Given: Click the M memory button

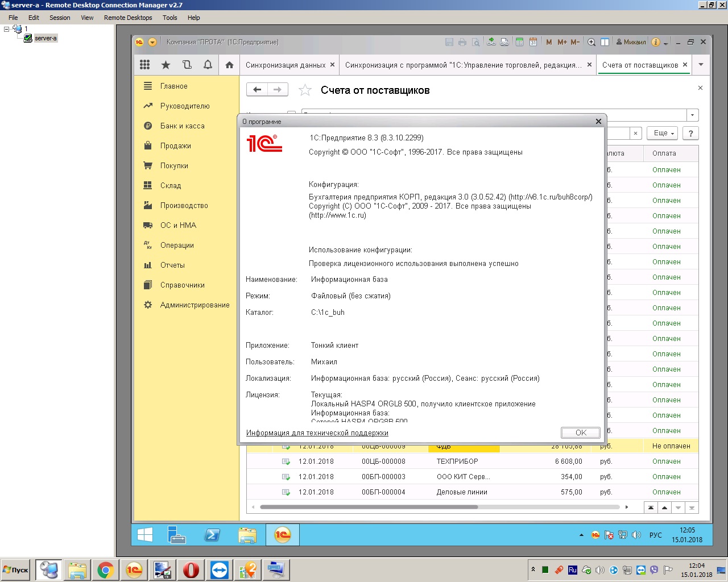Looking at the screenshot, I should pyautogui.click(x=549, y=42).
